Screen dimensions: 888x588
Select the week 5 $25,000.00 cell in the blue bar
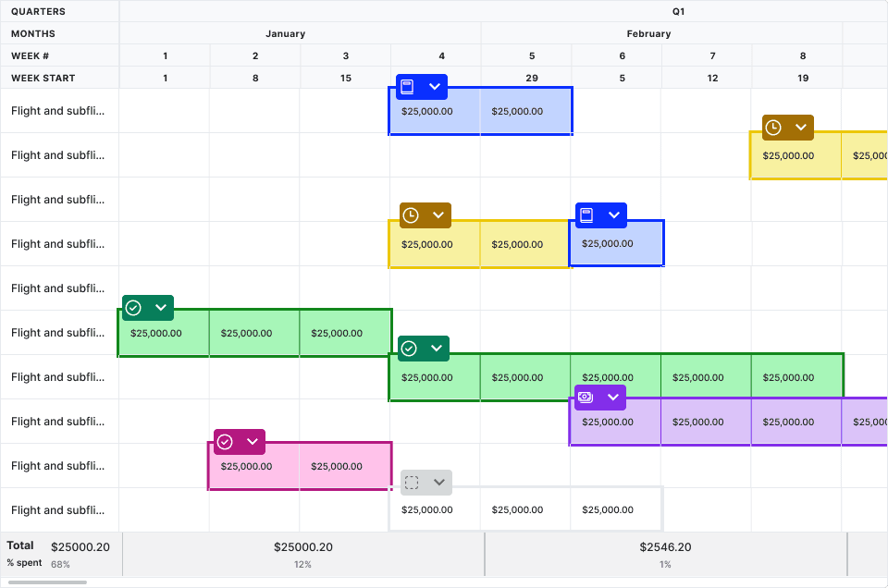pyautogui.click(x=525, y=112)
